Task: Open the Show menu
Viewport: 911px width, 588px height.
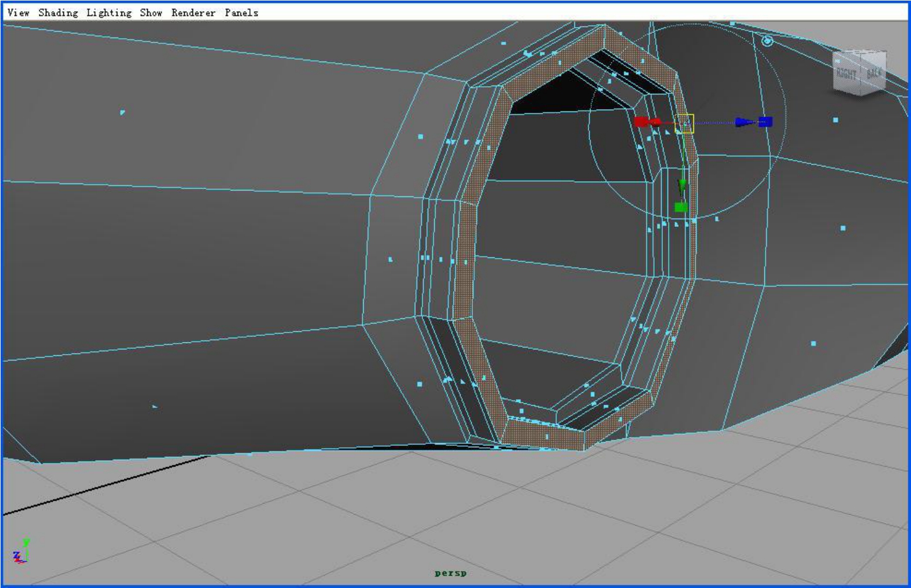Action: point(151,12)
